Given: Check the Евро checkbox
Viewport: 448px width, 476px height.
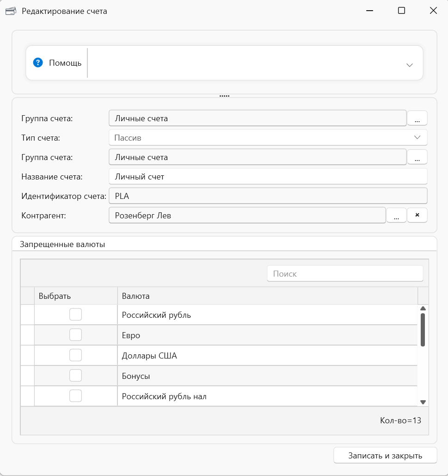Looking at the screenshot, I should pyautogui.click(x=75, y=335).
